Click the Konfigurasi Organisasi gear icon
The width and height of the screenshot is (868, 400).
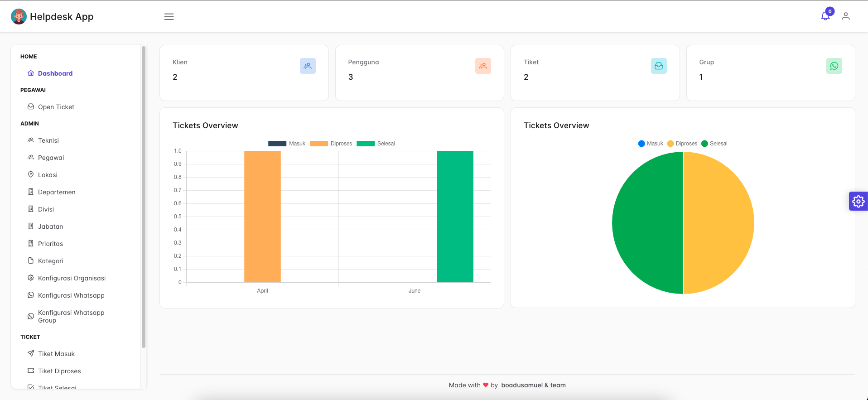tap(31, 278)
